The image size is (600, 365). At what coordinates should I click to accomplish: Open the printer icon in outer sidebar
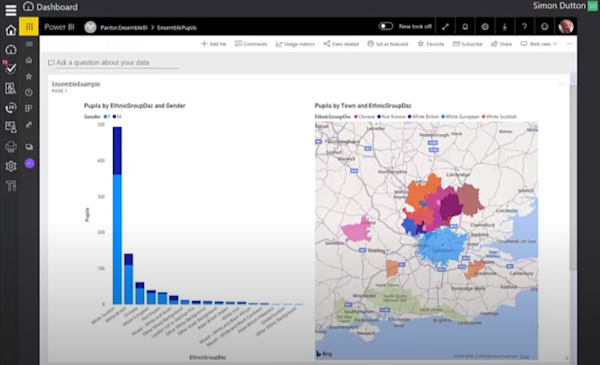[11, 147]
